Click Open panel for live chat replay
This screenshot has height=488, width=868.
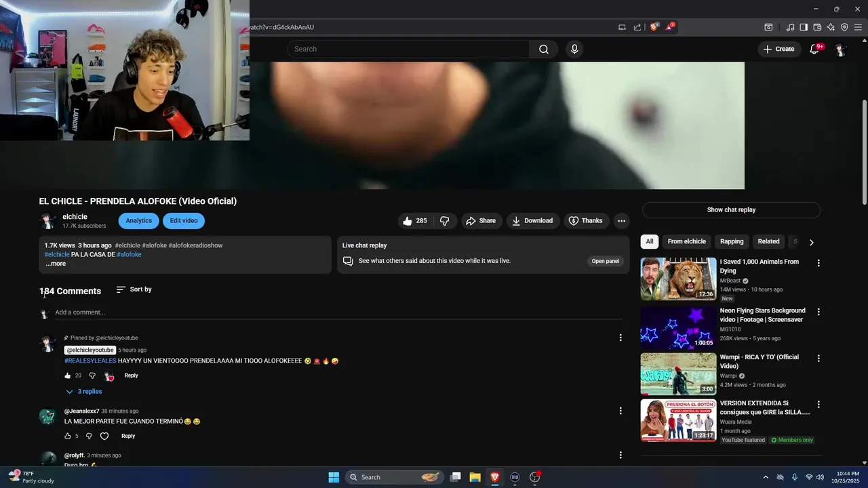(x=606, y=261)
